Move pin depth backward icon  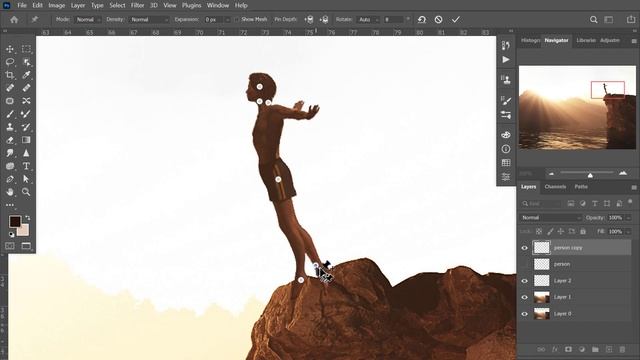324,20
